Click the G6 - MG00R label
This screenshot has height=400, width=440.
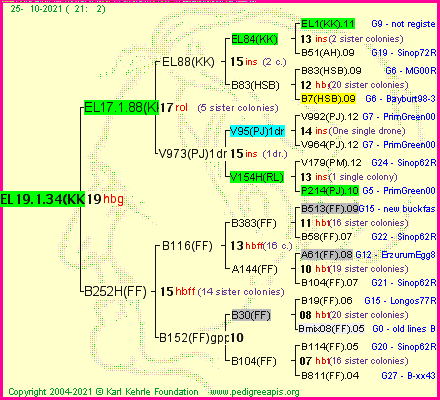tap(411, 71)
